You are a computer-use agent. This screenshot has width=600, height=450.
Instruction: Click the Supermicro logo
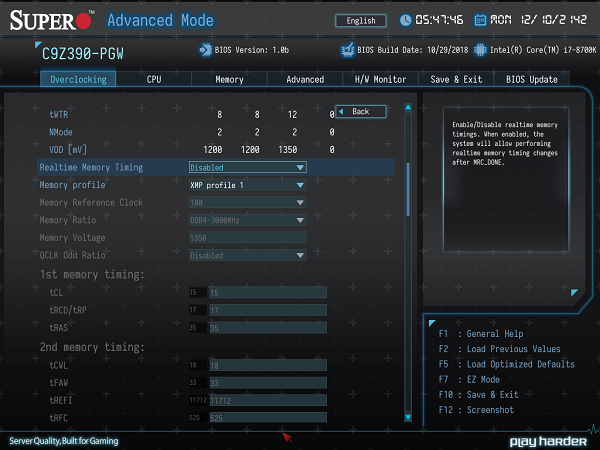point(50,20)
